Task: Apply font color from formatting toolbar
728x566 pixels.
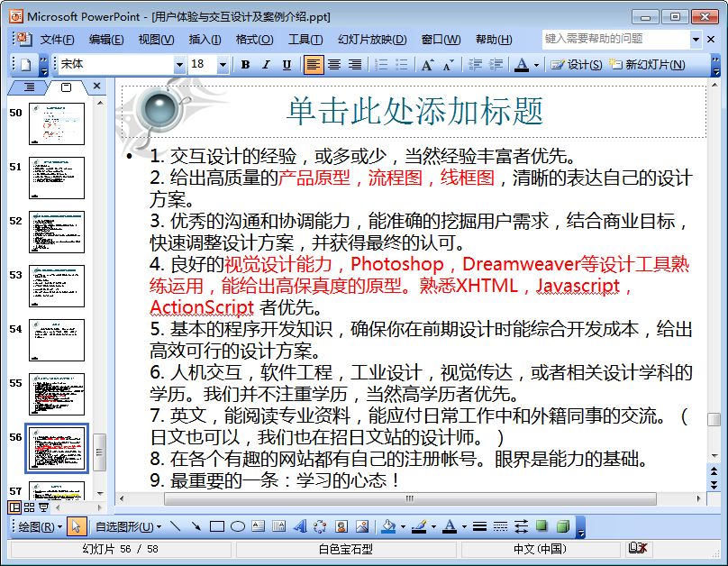Action: coord(522,65)
